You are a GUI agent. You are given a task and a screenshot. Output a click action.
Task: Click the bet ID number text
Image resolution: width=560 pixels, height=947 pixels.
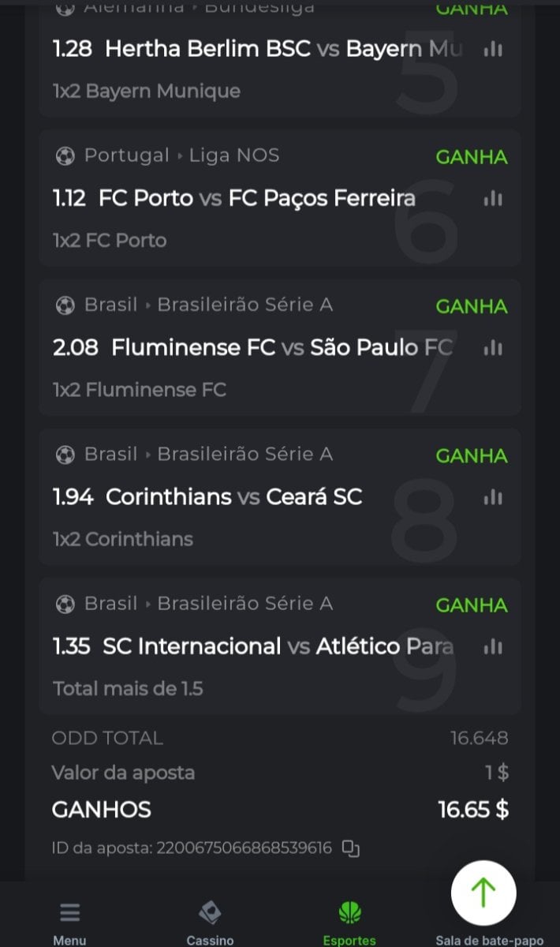[244, 848]
